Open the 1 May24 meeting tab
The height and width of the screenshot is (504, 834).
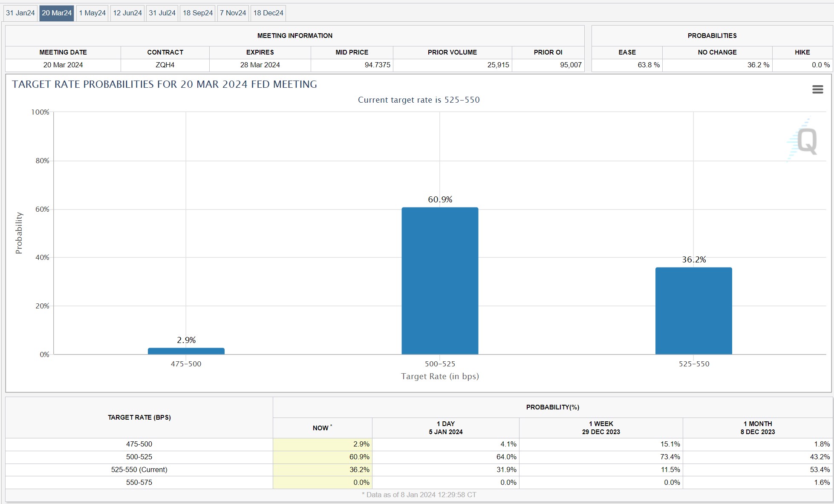pyautogui.click(x=92, y=13)
